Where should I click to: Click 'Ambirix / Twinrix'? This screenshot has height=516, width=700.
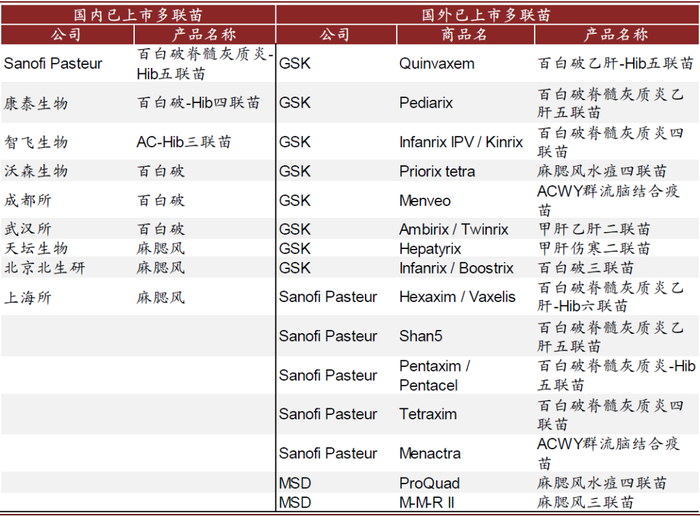click(454, 229)
